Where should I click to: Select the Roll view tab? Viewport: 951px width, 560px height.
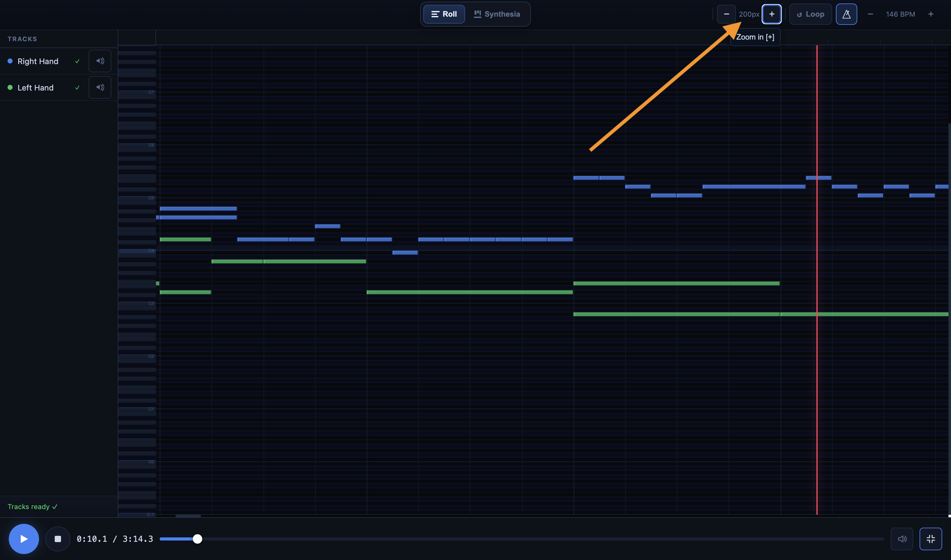tap(444, 14)
